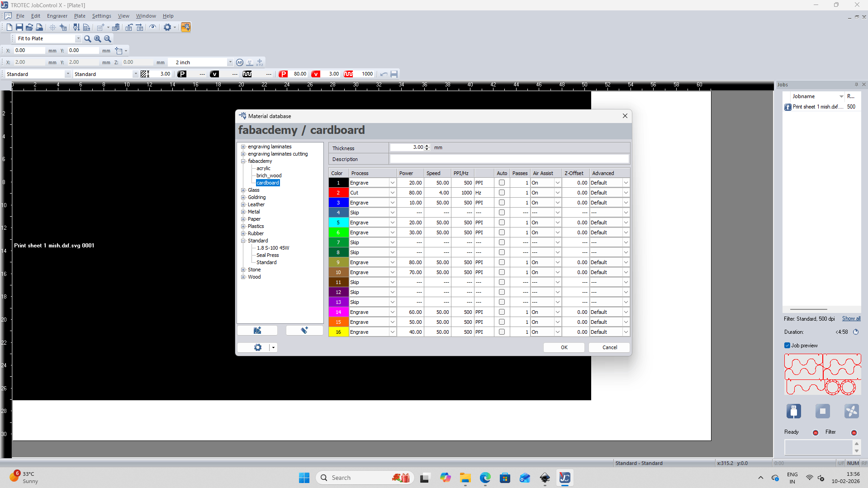Enable Auto checkbox for color 5
Screen dimensions: 868x488
[x=502, y=223]
